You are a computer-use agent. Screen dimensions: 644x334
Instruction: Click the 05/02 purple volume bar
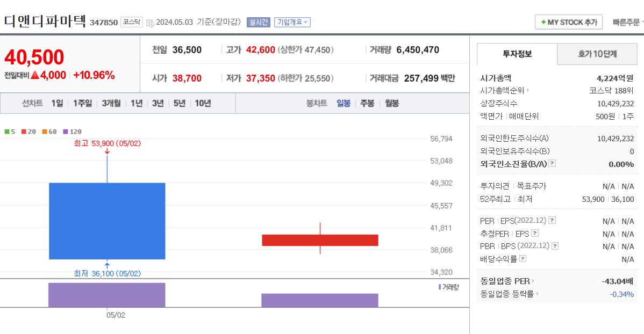[107, 295]
